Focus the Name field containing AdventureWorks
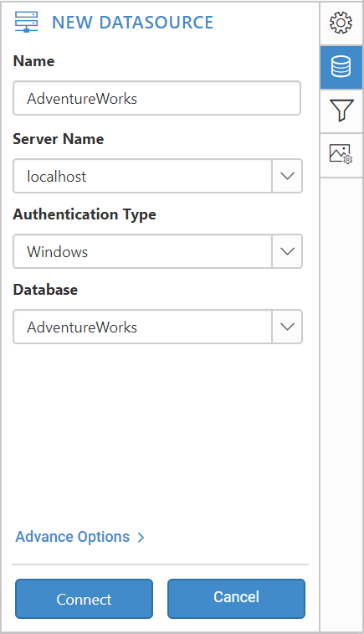 (156, 98)
